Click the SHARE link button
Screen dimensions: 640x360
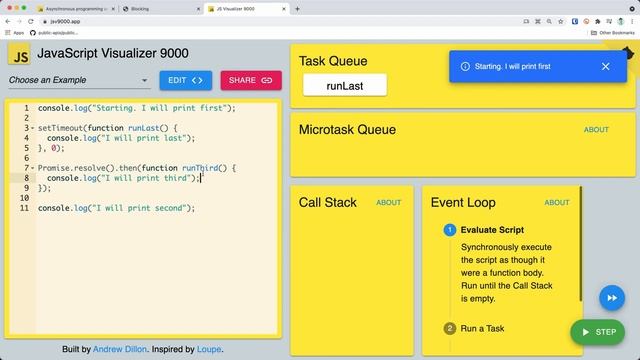pos(251,80)
